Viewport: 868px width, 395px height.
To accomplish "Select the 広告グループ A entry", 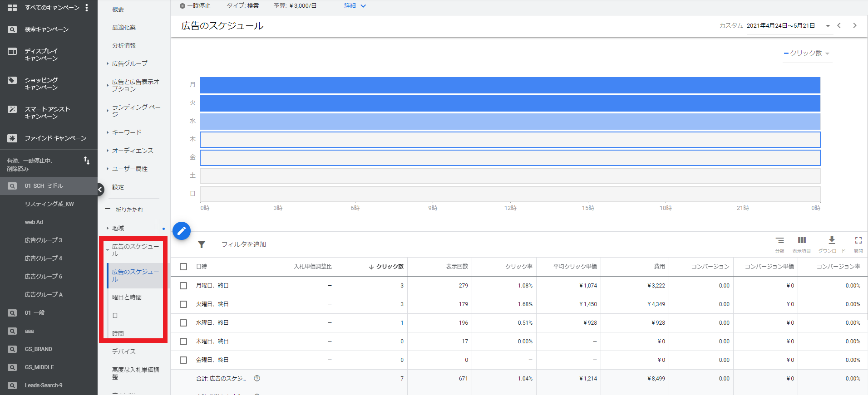I will (x=44, y=295).
